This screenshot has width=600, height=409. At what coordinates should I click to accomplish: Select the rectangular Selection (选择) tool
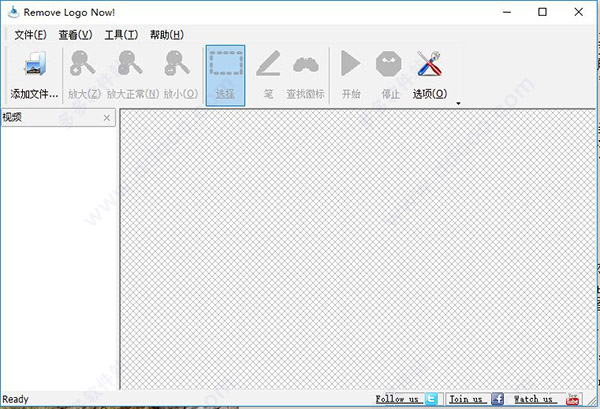[x=225, y=75]
